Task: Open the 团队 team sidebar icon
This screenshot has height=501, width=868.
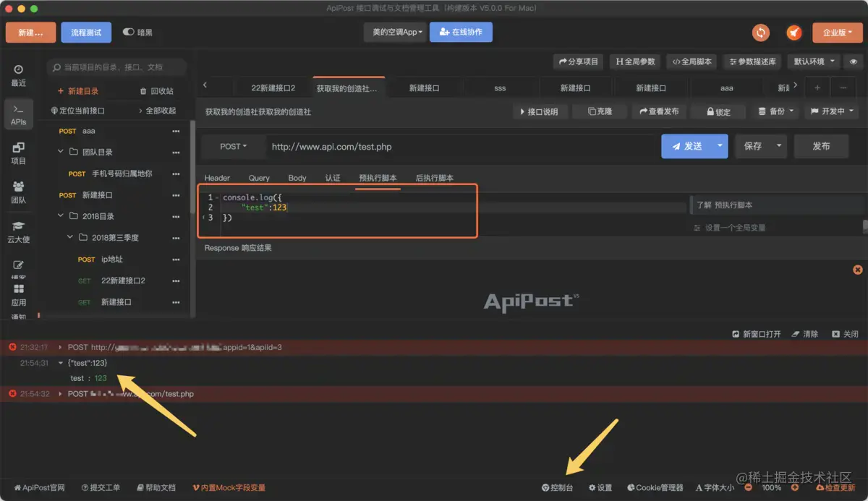Action: 18,192
